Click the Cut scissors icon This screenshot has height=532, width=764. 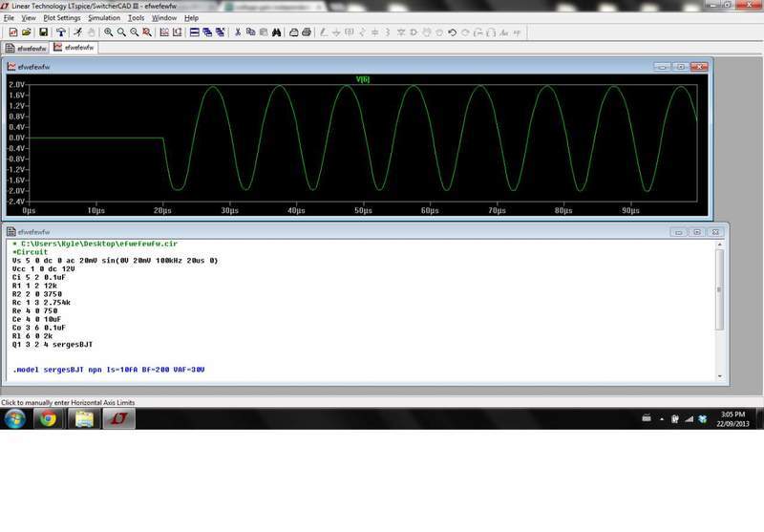(237, 32)
